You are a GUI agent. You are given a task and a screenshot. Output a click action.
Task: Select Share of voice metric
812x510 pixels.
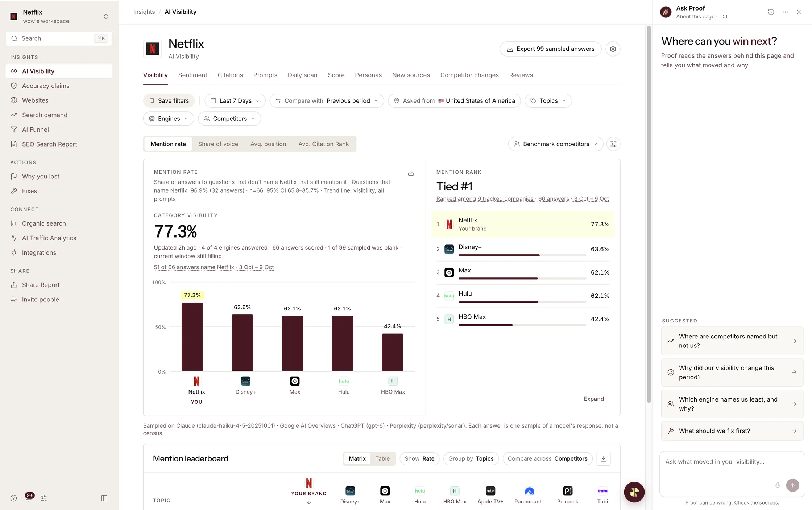point(218,144)
